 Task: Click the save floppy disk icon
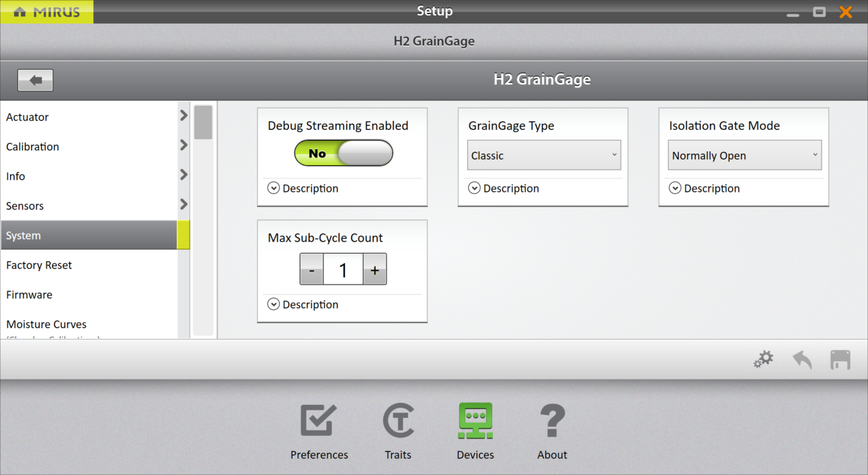pyautogui.click(x=840, y=360)
